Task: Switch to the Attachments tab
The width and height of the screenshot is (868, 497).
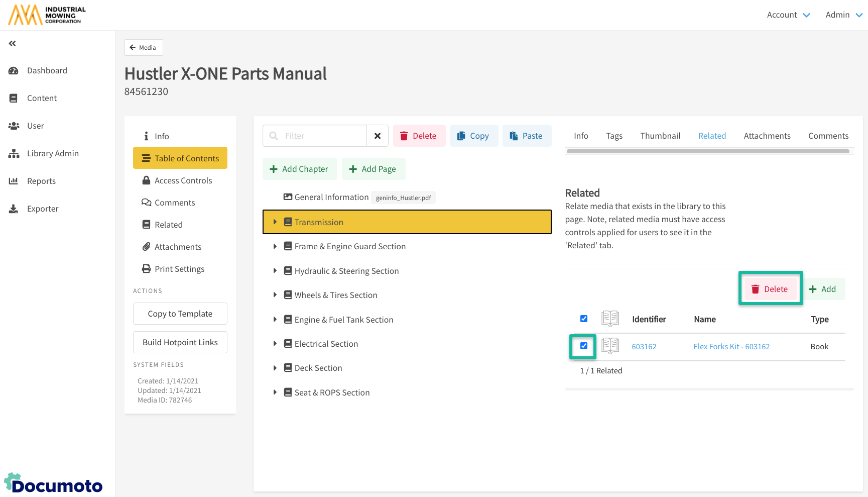Action: [767, 136]
